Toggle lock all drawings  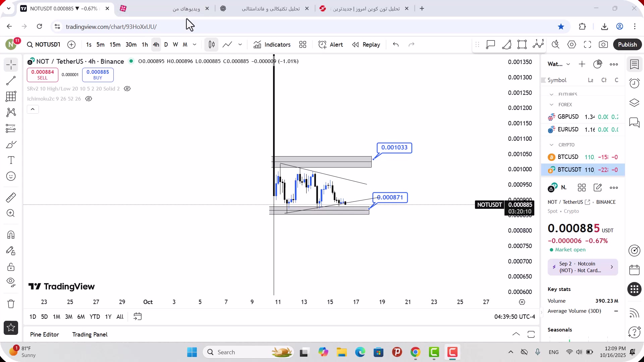(11, 267)
